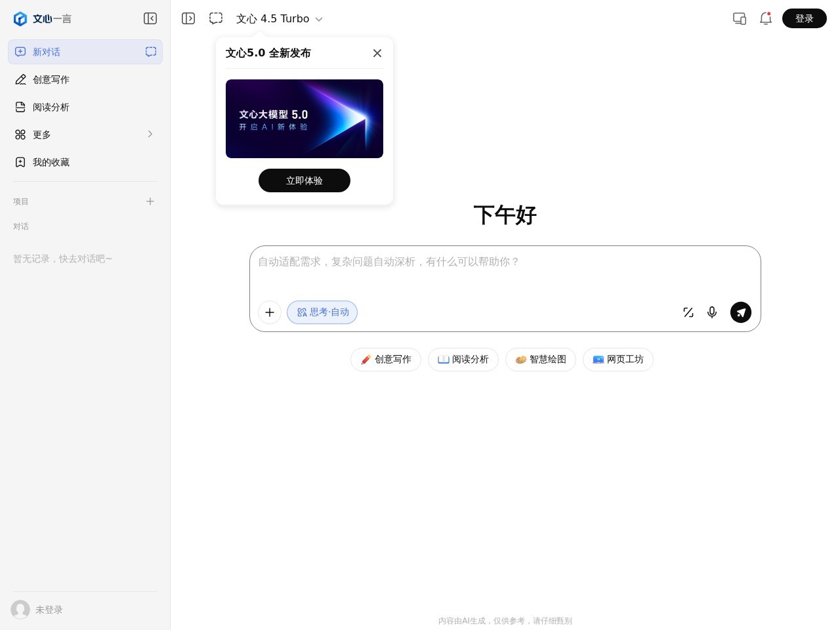Click the send message arrow icon
The height and width of the screenshot is (630, 840).
(741, 312)
